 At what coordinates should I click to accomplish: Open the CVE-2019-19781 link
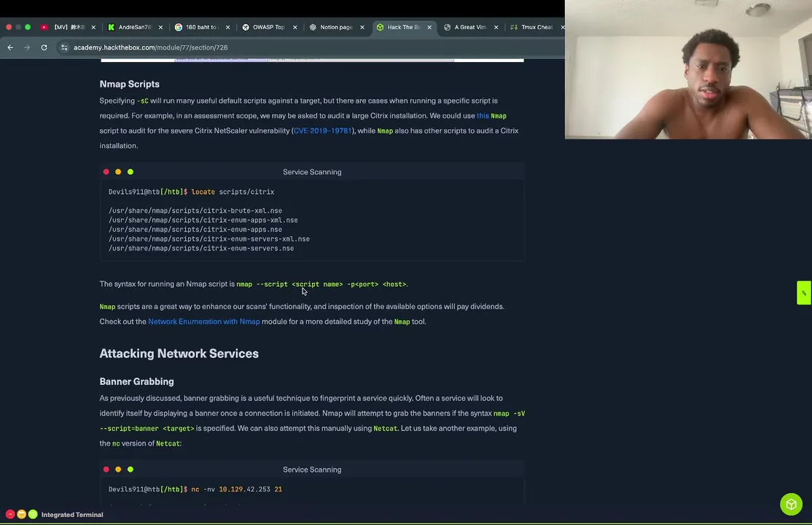tap(323, 131)
